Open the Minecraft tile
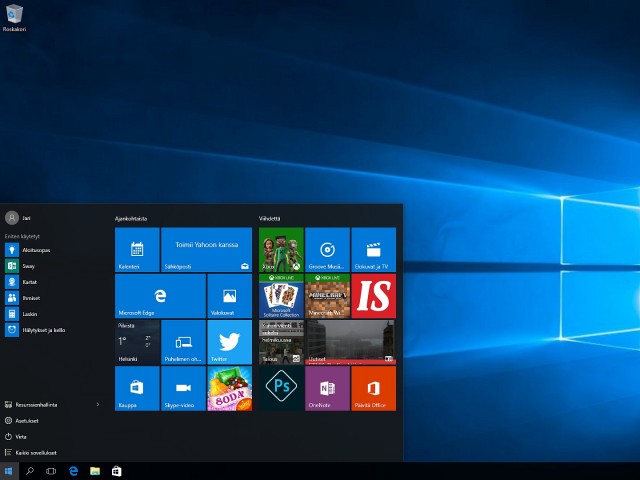The image size is (640, 480). pyautogui.click(x=327, y=296)
